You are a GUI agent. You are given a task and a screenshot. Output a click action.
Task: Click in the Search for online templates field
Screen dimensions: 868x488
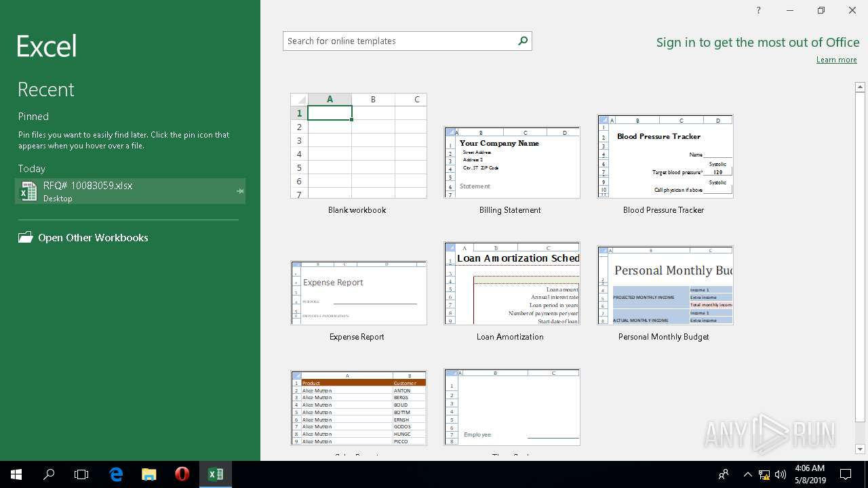pyautogui.click(x=400, y=41)
